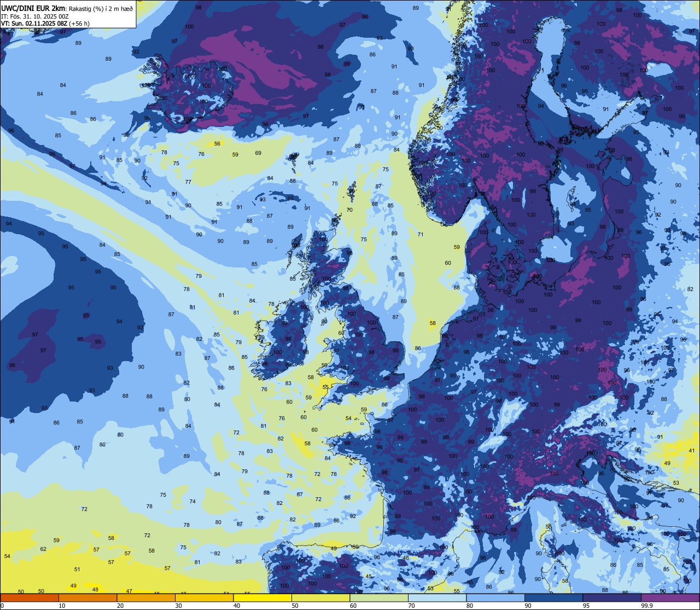
Task: Click the humidity value "41" on the map
Action: (692, 451)
